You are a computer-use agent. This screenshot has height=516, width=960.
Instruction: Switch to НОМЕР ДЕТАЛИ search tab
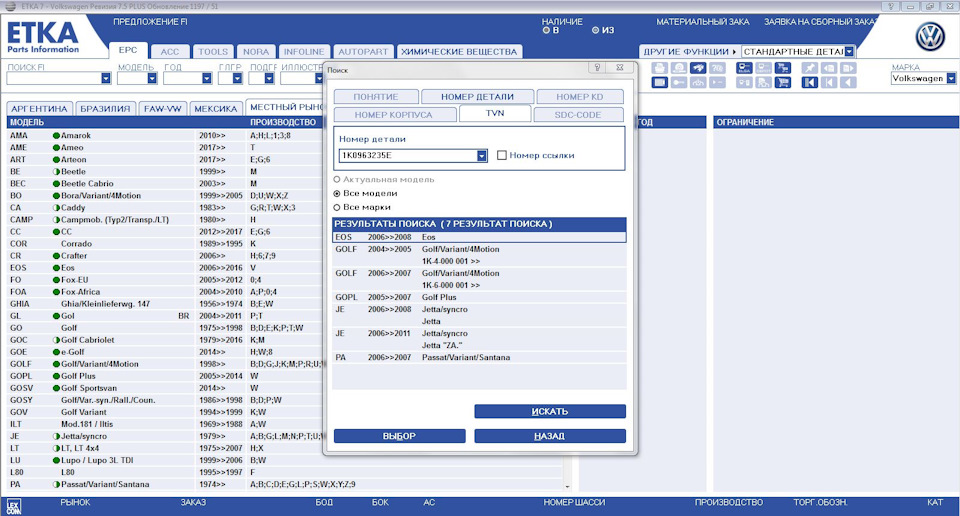477,97
